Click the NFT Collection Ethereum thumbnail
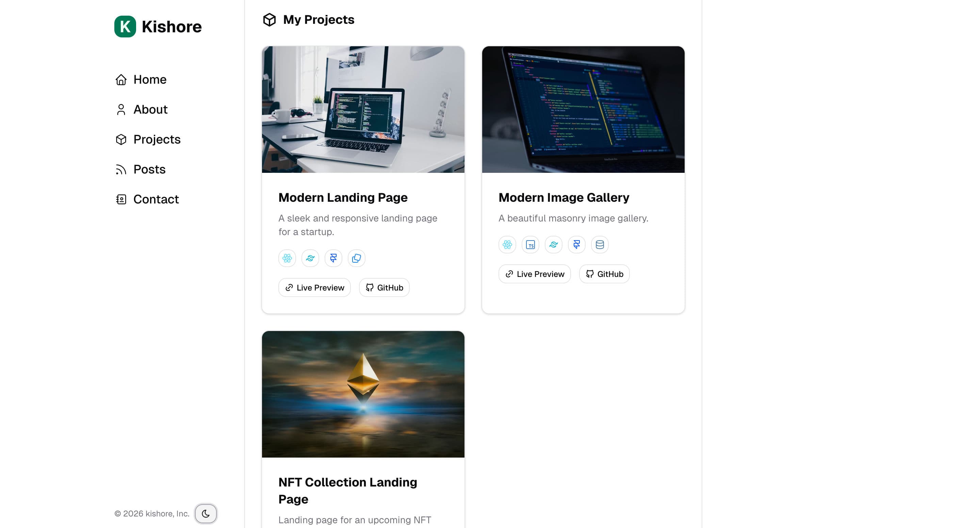 point(362,394)
